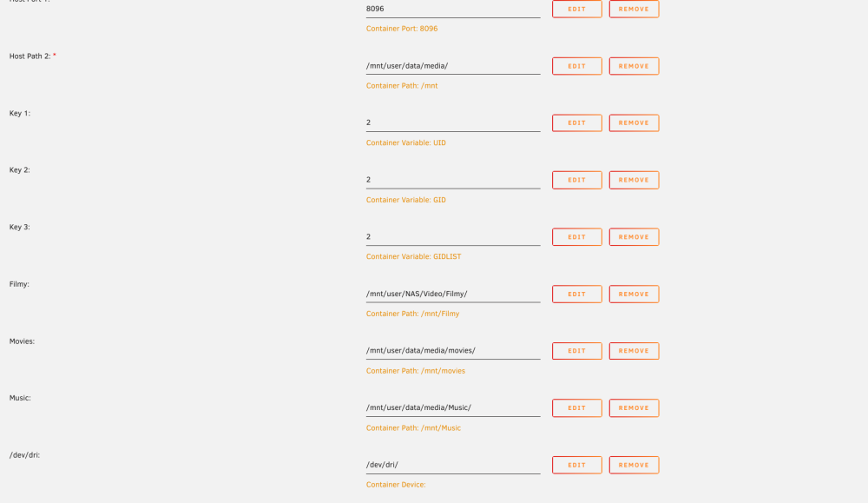The height and width of the screenshot is (503, 868).
Task: Click the /mnt/user/data/media/ path field
Action: 453,66
